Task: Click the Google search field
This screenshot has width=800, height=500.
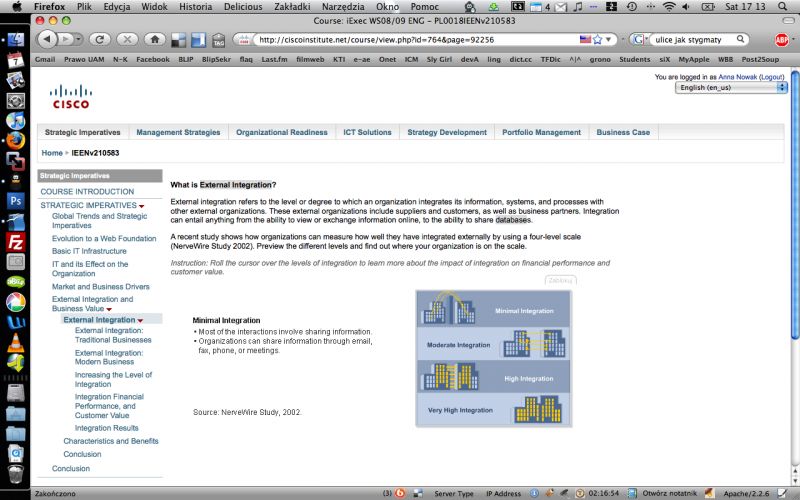Action: point(693,39)
